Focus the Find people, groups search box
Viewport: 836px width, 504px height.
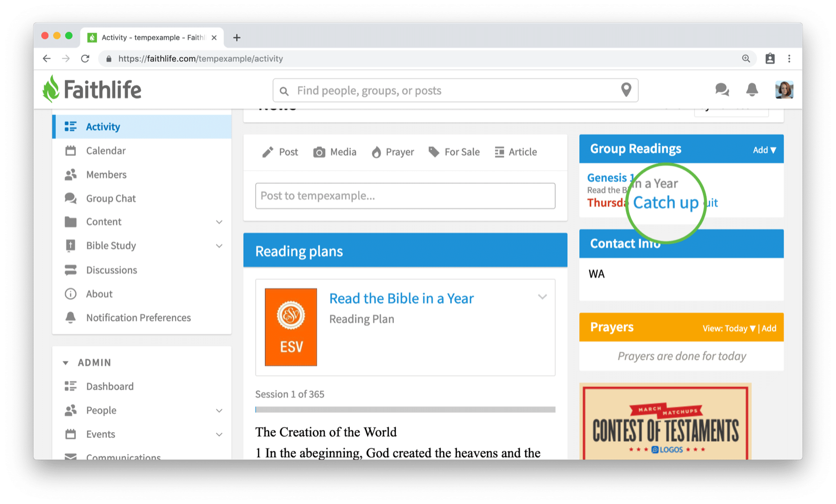coord(455,90)
